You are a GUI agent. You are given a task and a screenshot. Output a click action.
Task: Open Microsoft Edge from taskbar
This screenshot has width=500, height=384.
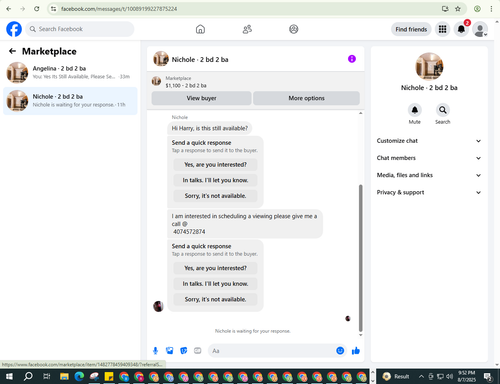(x=79, y=377)
